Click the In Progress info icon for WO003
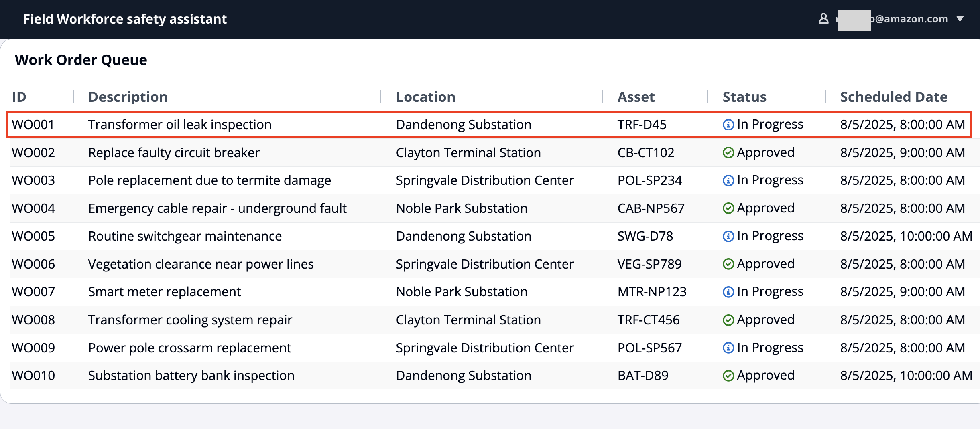This screenshot has height=429, width=980. point(728,181)
